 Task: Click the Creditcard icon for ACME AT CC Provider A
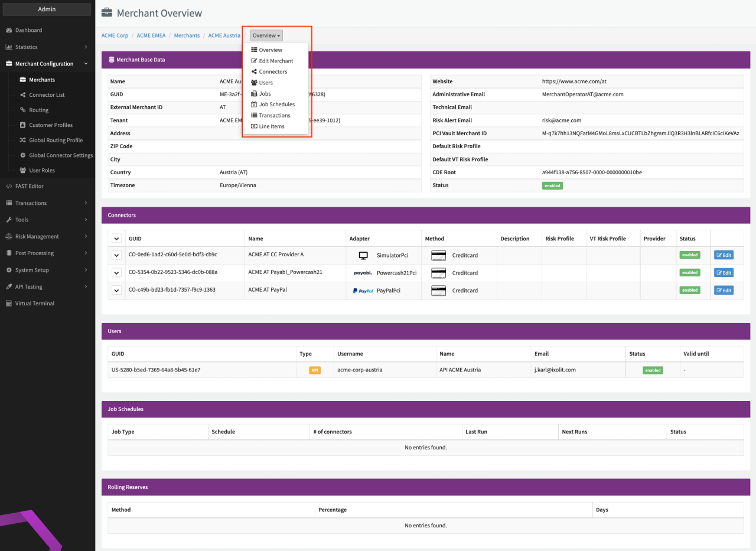tap(438, 255)
